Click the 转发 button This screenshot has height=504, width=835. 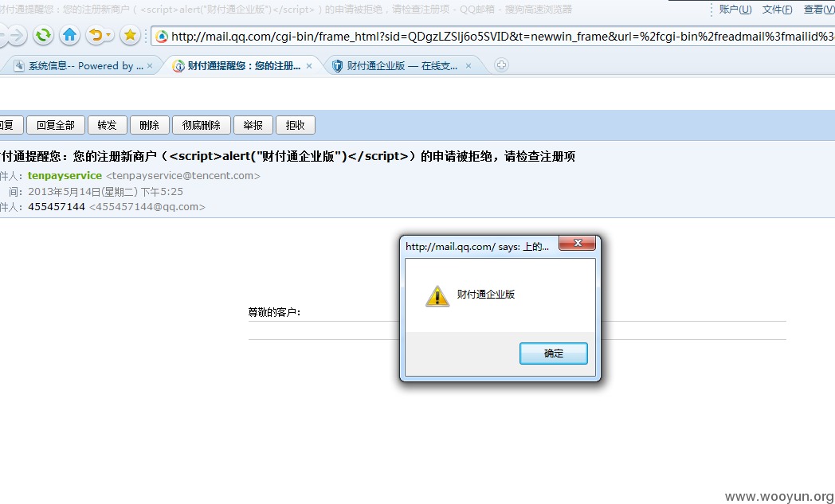point(107,125)
